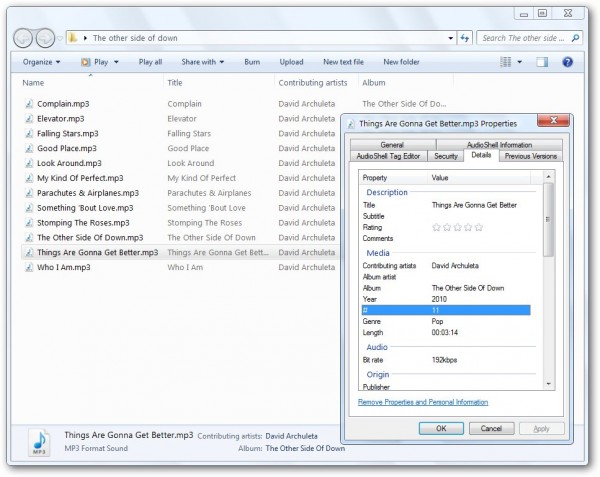Click the Cancel button
The image size is (600, 477).
tap(491, 428)
